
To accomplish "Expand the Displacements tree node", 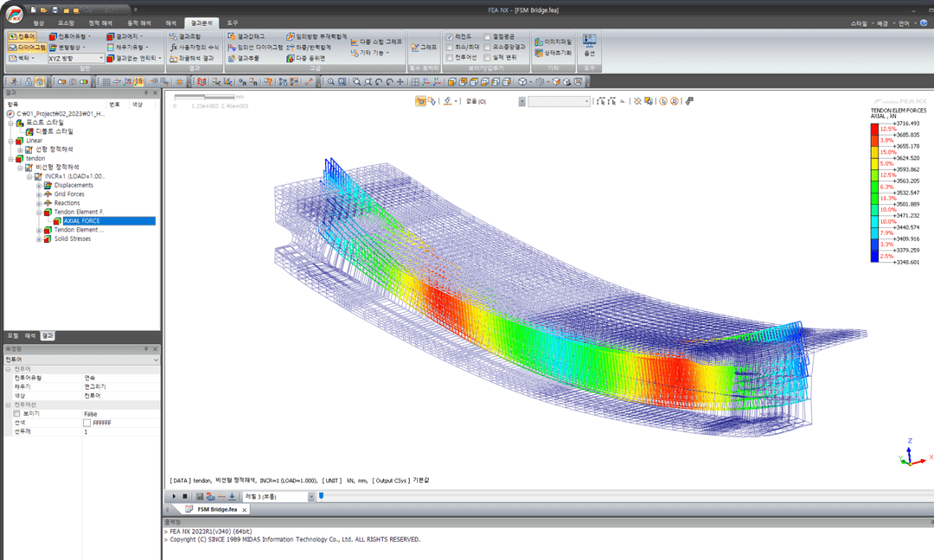I will (x=39, y=186).
